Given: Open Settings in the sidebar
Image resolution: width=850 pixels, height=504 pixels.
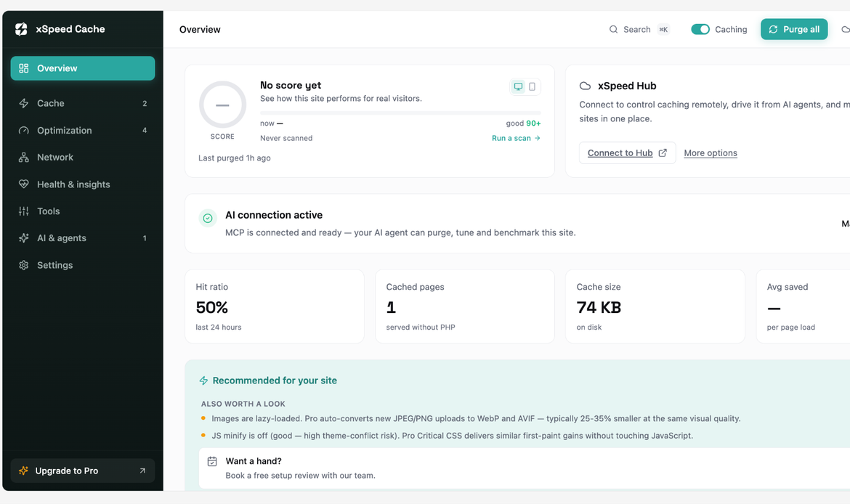Looking at the screenshot, I should click(82, 265).
